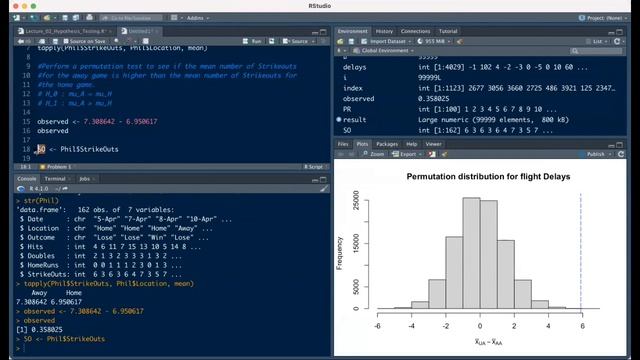The image size is (640, 360).
Task: Click the SO variable on line 18
Action: pyautogui.click(x=41, y=149)
